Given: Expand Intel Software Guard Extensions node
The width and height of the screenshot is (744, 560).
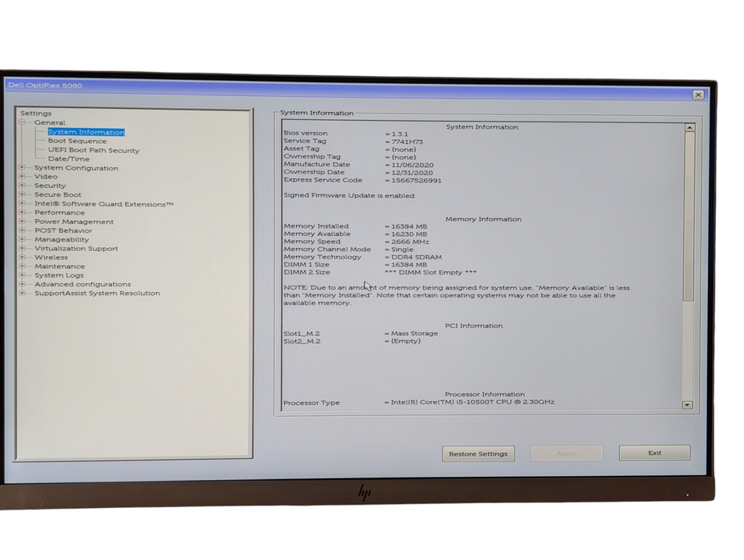Looking at the screenshot, I should pyautogui.click(x=22, y=203).
